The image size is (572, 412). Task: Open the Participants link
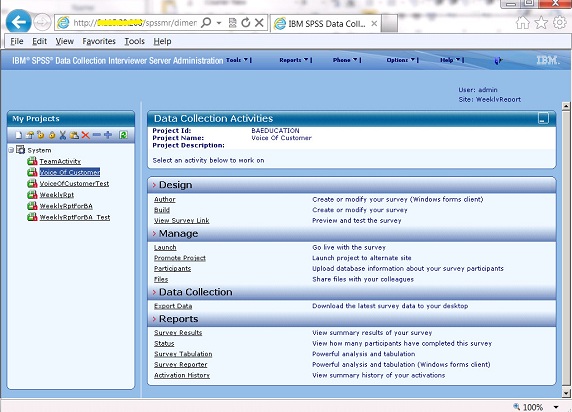click(173, 269)
